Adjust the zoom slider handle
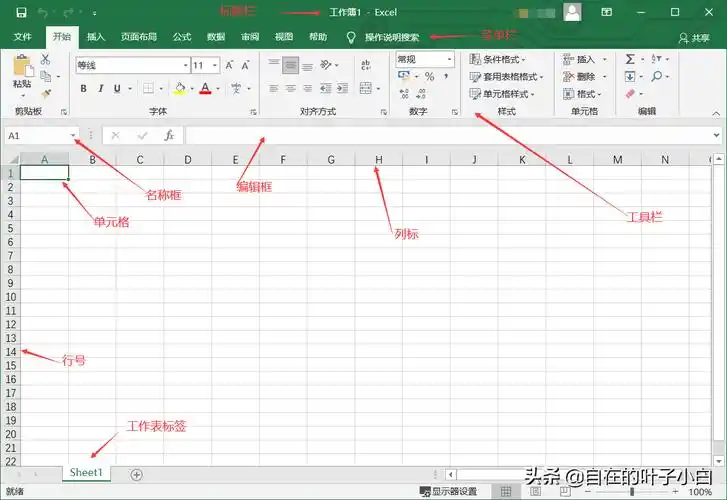Image resolution: width=727 pixels, height=500 pixels. pyautogui.click(x=631, y=491)
